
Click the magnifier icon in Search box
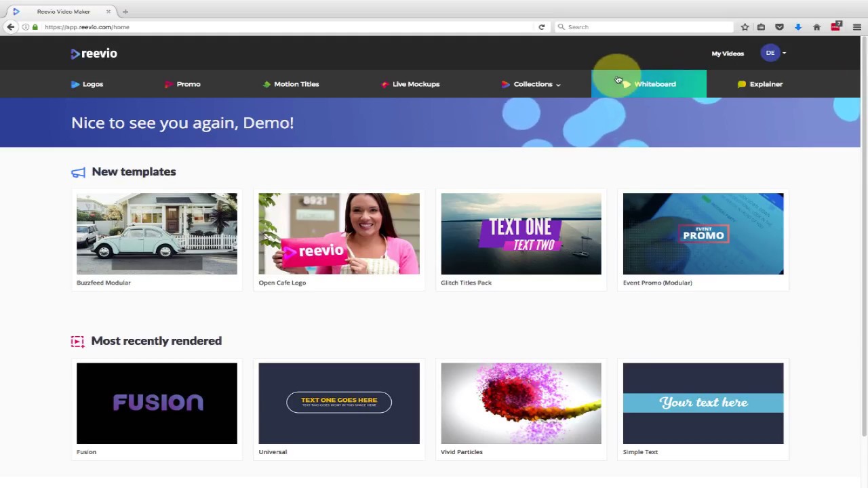(x=561, y=27)
